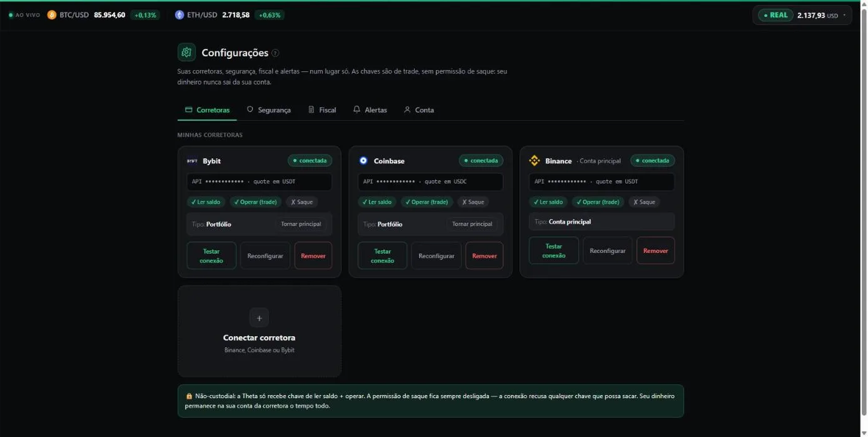Click the Configurações gear icon

tap(186, 53)
